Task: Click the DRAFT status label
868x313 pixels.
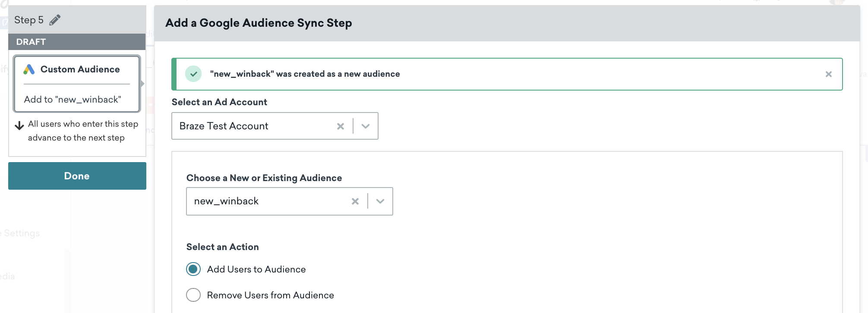Action: pos(31,42)
